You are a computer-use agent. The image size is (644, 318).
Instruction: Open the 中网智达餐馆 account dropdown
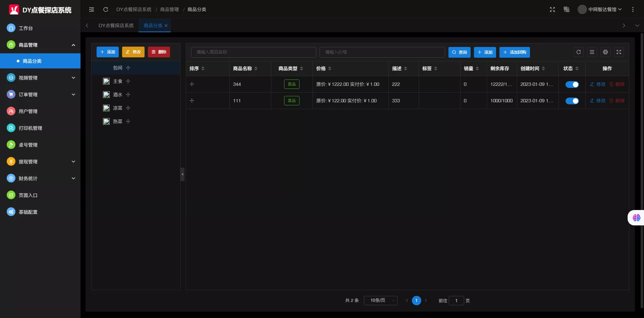tap(600, 9)
